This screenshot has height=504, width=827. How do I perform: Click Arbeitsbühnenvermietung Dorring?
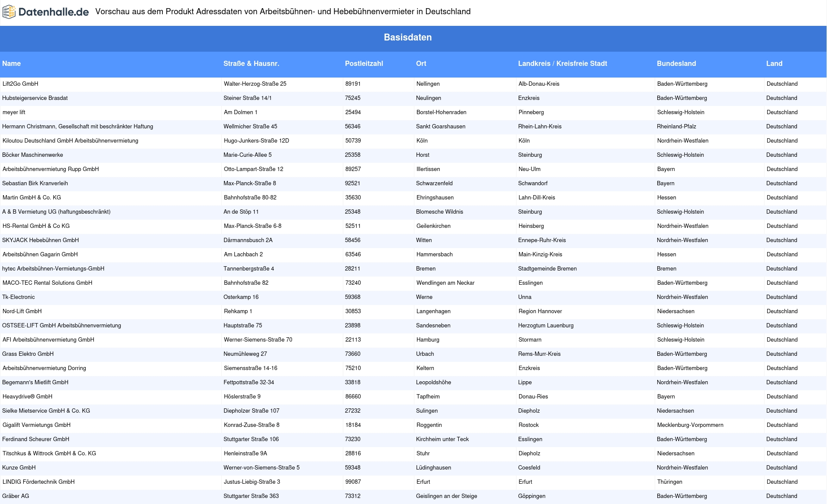point(44,368)
